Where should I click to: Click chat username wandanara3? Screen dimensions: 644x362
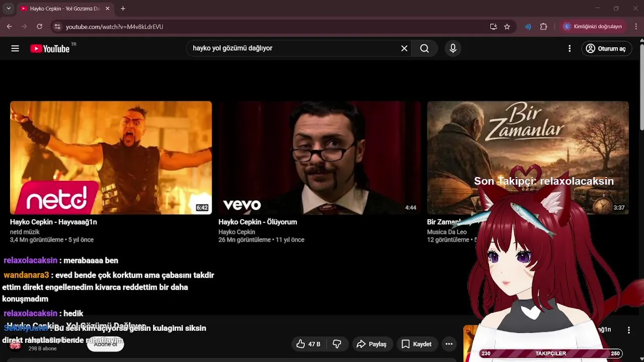(x=26, y=275)
